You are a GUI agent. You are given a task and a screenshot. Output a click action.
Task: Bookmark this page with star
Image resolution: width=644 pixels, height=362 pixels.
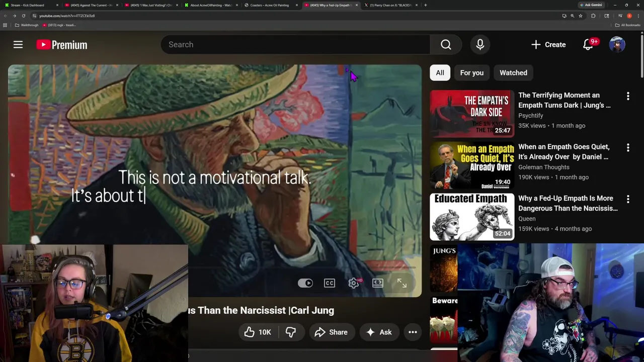coord(580,16)
